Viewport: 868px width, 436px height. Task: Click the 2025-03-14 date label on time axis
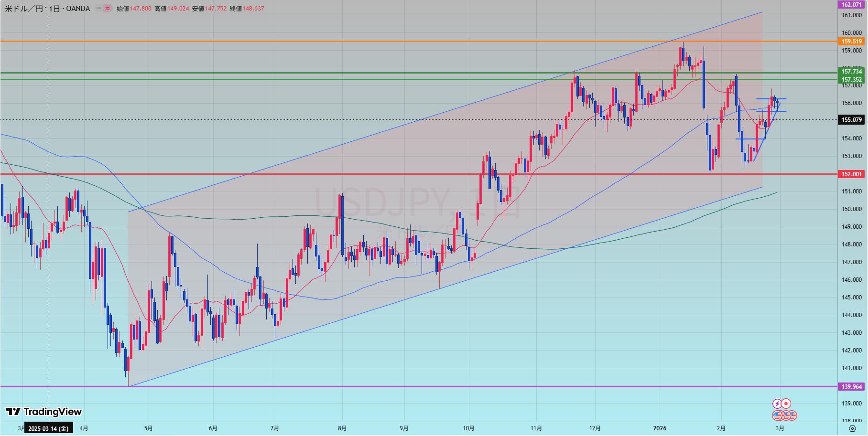coord(48,428)
